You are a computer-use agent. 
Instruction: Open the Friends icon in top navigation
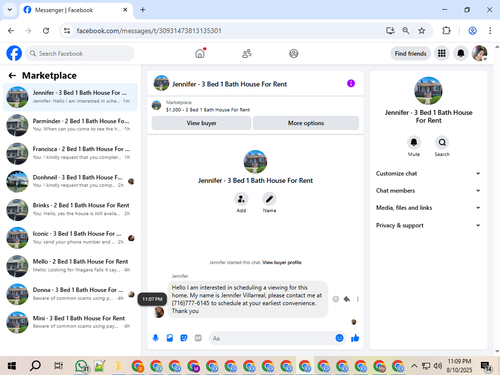pyautogui.click(x=247, y=53)
